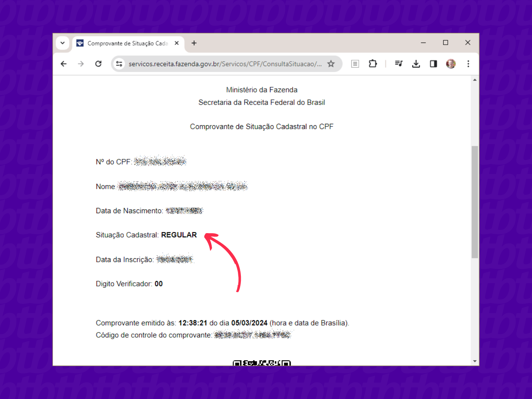This screenshot has height=399, width=532.
Task: Open a new browser tab
Action: [x=194, y=43]
